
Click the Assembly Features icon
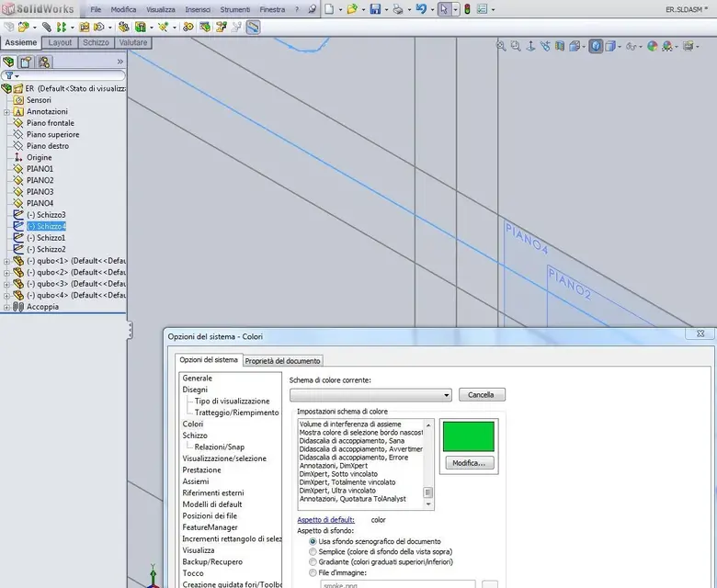point(141,28)
